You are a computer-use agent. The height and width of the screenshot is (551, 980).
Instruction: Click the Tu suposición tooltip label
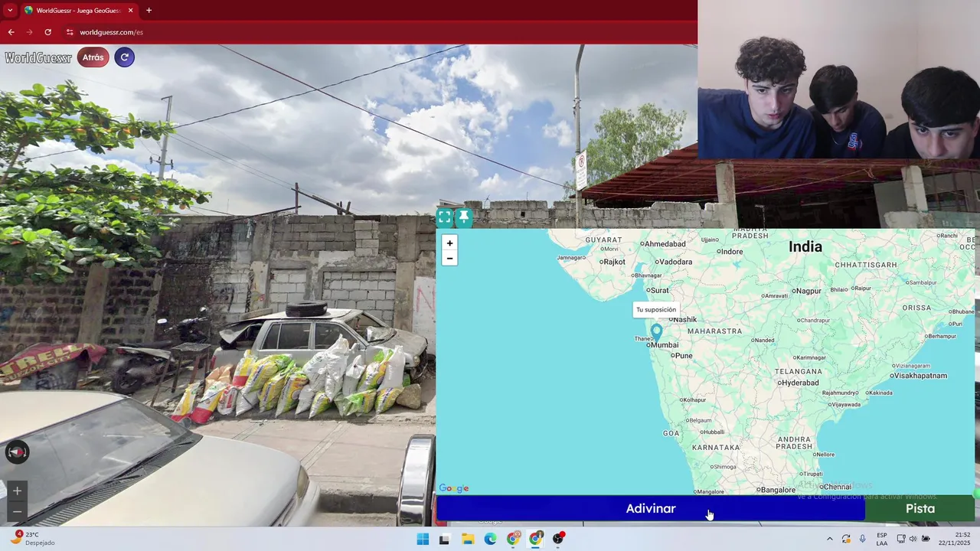point(656,310)
